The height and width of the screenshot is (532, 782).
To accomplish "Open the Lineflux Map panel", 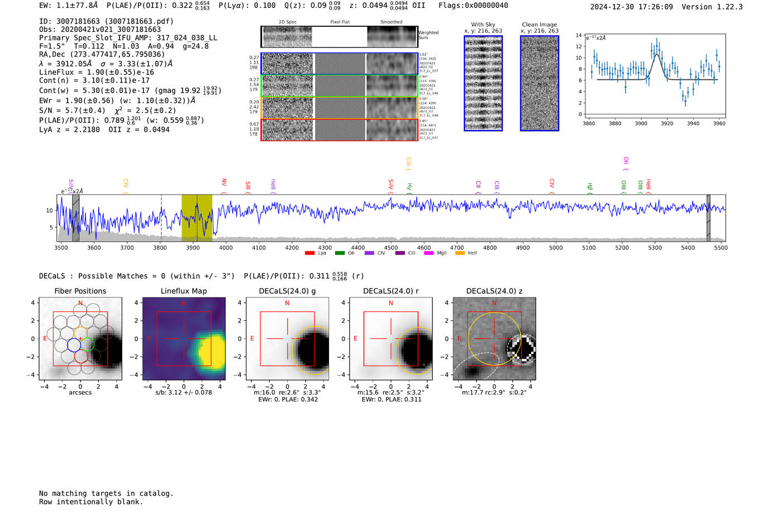I will [184, 339].
